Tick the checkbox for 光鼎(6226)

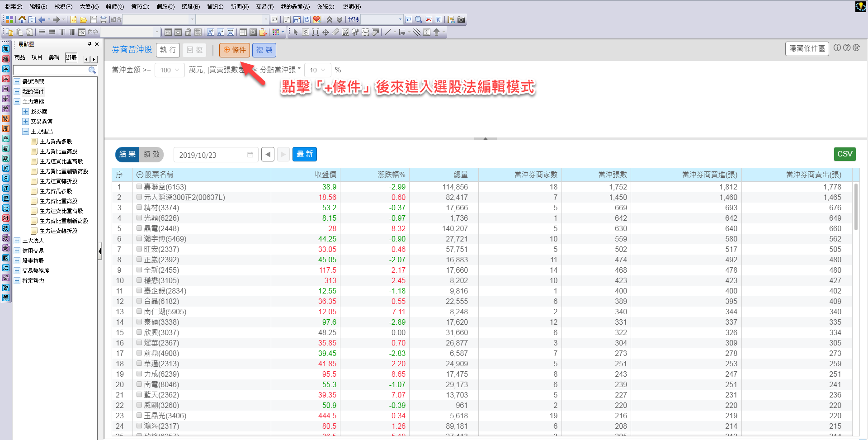tap(139, 218)
